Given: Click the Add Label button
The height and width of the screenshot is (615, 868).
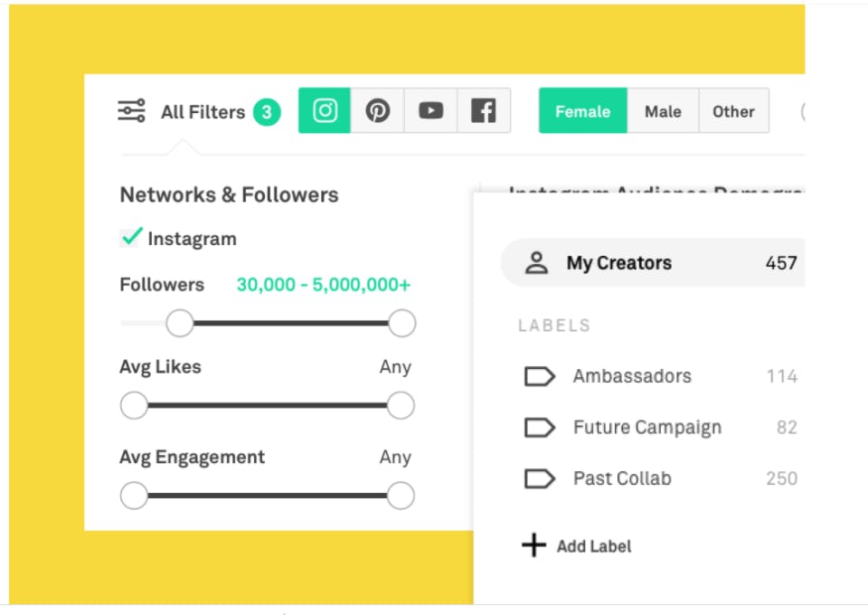Looking at the screenshot, I should (x=593, y=546).
